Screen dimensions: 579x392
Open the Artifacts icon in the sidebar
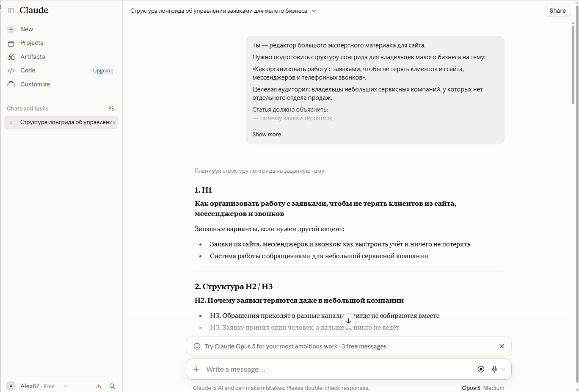tap(11, 57)
